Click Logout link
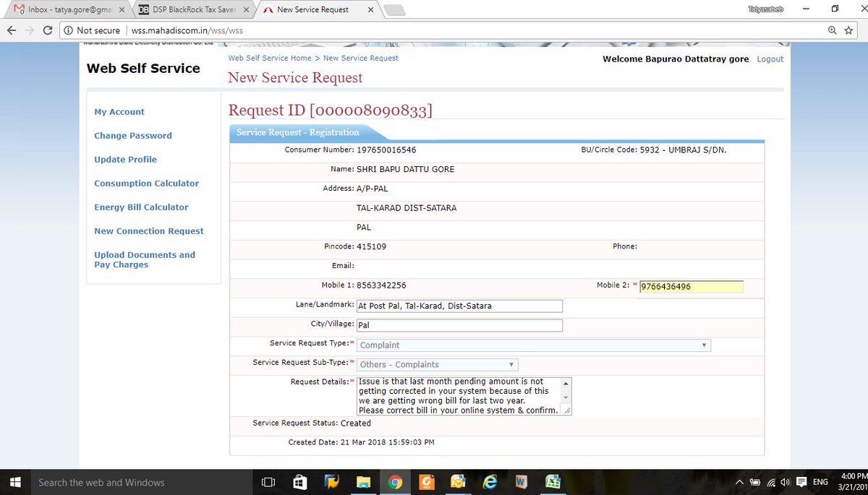The width and height of the screenshot is (868, 495). 770,59
